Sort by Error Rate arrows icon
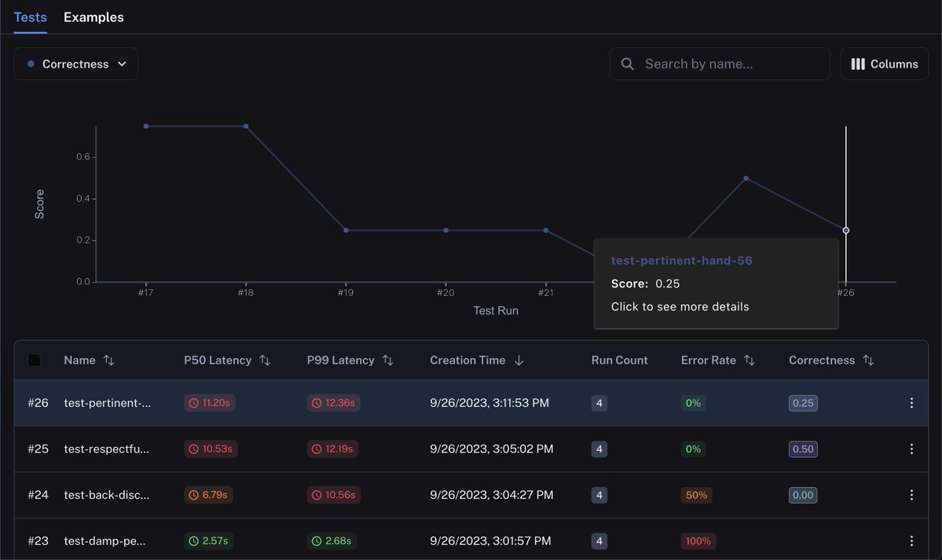The width and height of the screenshot is (942, 560). pos(750,360)
